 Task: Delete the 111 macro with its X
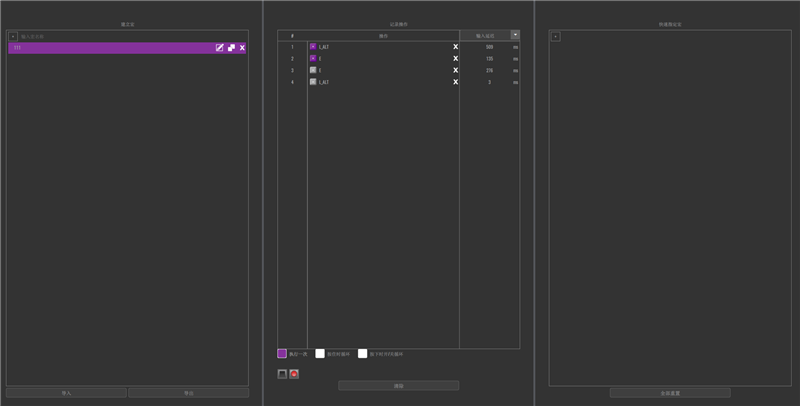pyautogui.click(x=242, y=47)
